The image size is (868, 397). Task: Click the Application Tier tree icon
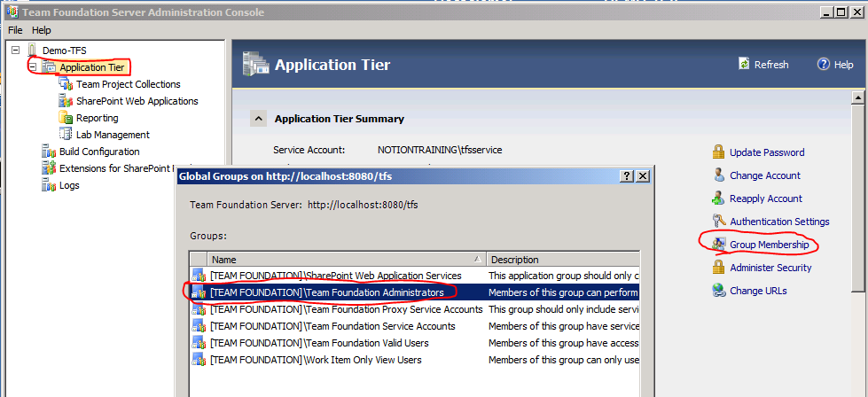click(50, 67)
